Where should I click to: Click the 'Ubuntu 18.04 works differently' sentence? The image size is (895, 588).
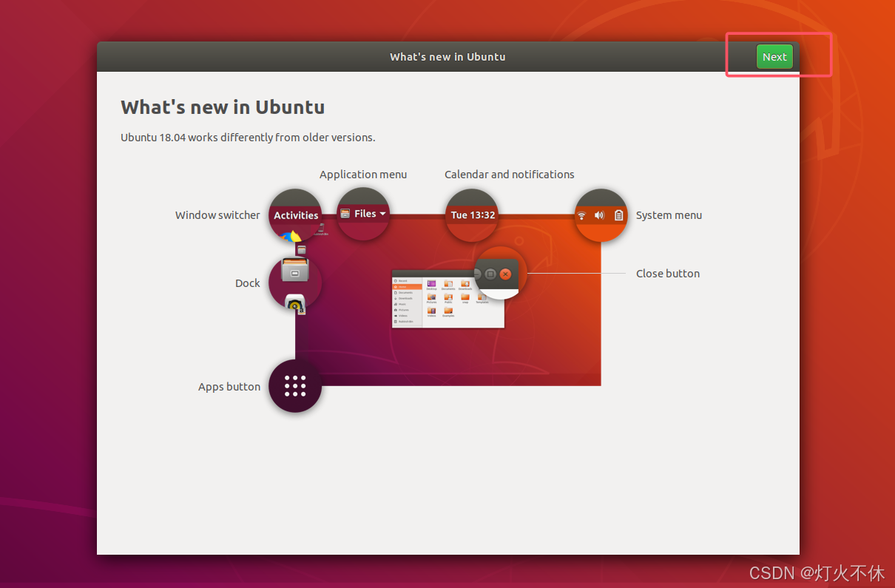pyautogui.click(x=248, y=138)
